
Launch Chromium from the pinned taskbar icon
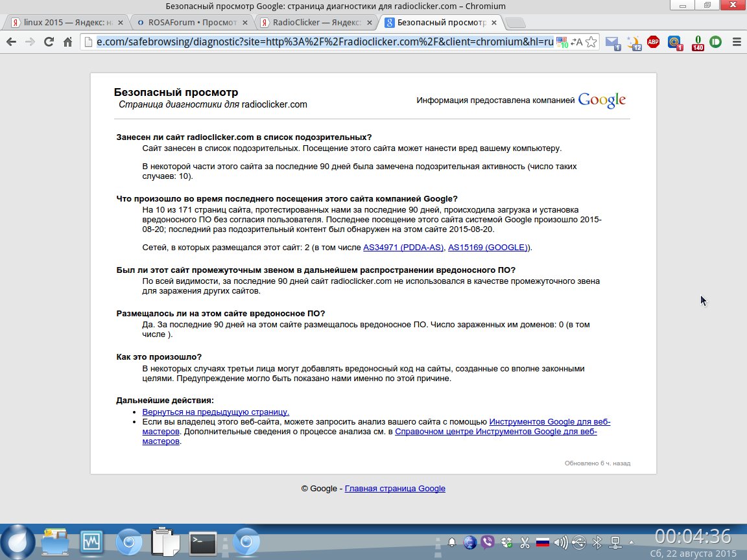point(128,542)
